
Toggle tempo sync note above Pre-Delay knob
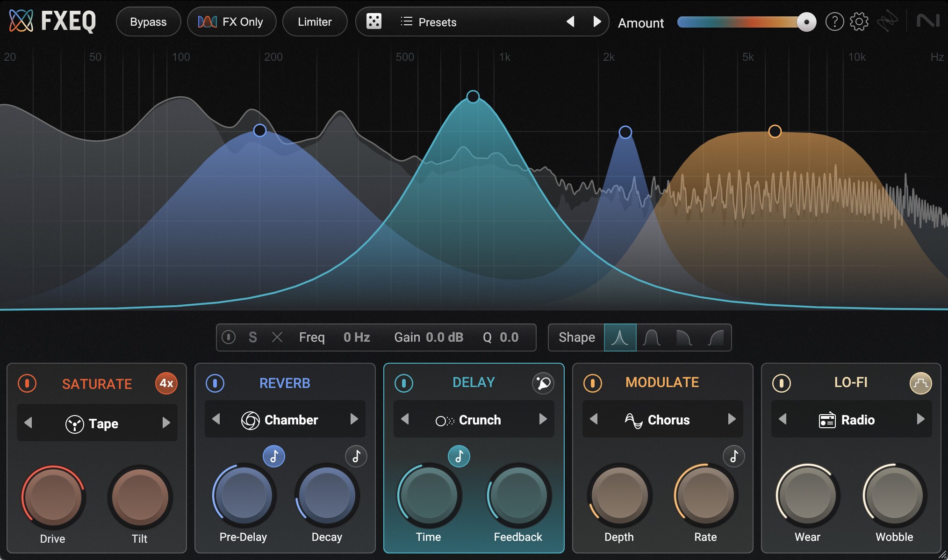274,456
